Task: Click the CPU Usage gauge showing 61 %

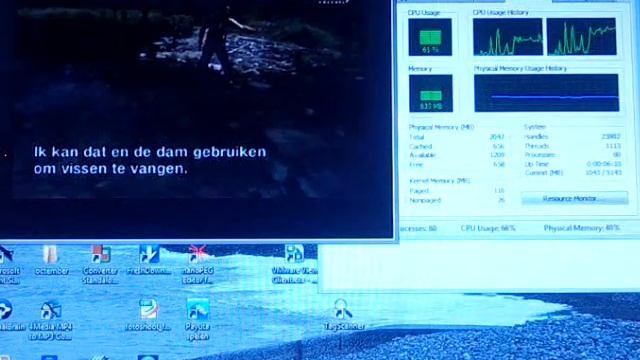Action: [430, 37]
